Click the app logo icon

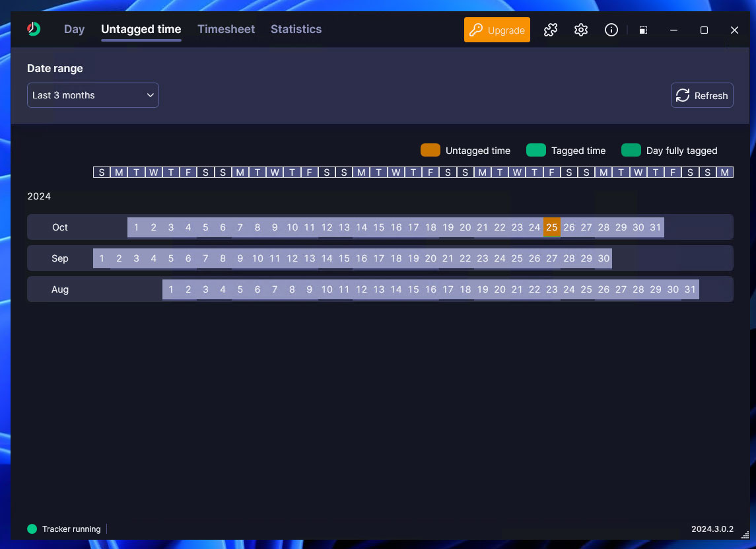(34, 29)
